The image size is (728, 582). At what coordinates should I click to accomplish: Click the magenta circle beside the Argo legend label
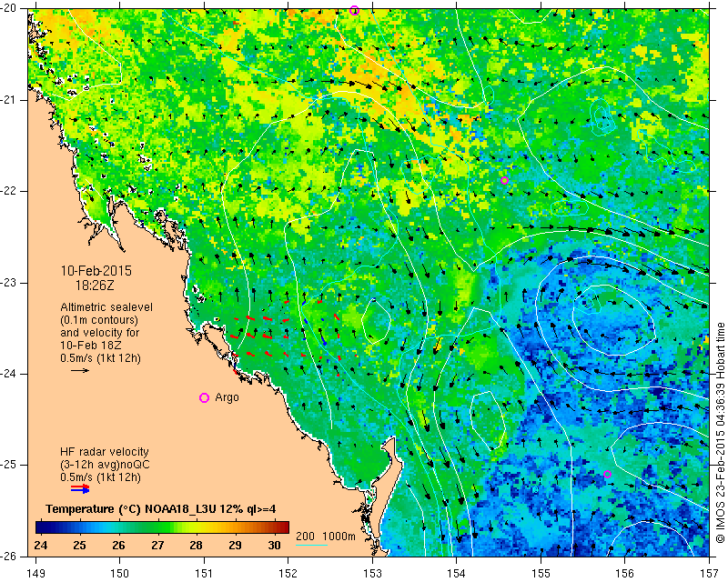coord(204,397)
